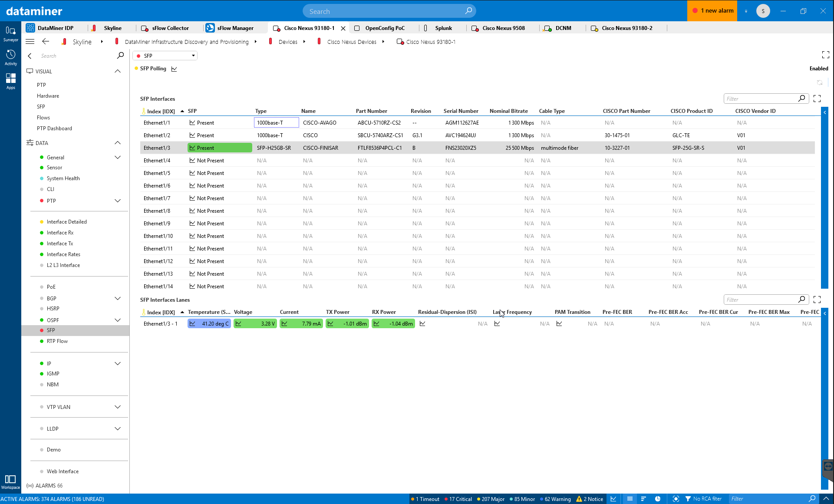Open the RTP Flow data page
This screenshot has width=834, height=504.
click(x=57, y=341)
